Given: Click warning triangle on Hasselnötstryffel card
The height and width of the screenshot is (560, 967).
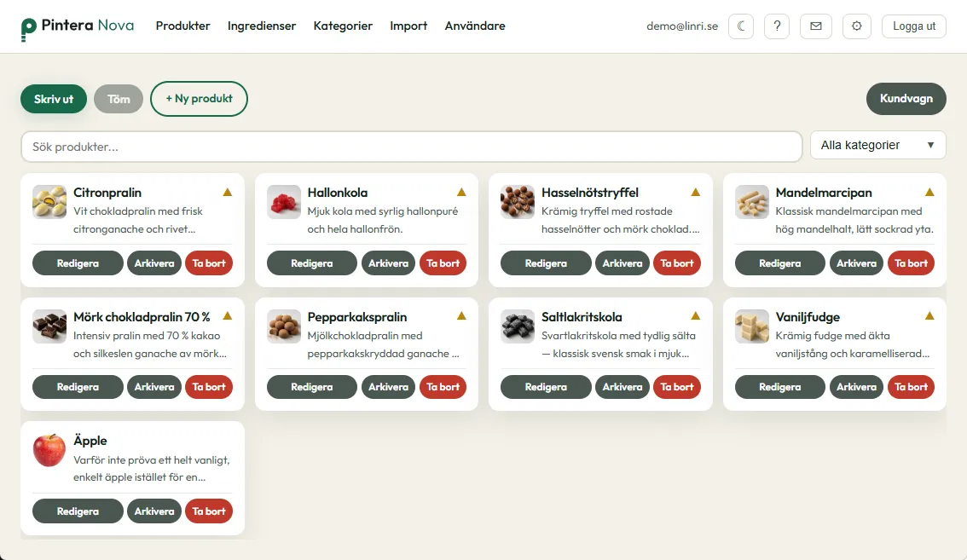Looking at the screenshot, I should [696, 192].
